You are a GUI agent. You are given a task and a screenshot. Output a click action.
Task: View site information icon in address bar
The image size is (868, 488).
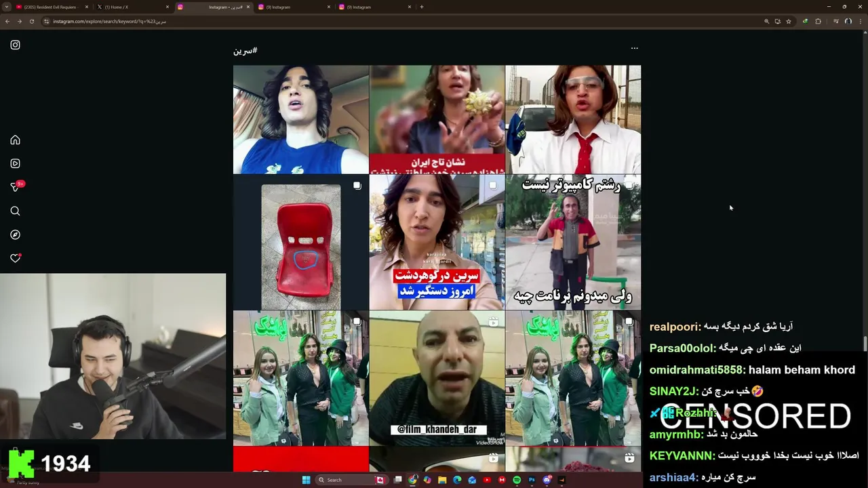coord(47,21)
